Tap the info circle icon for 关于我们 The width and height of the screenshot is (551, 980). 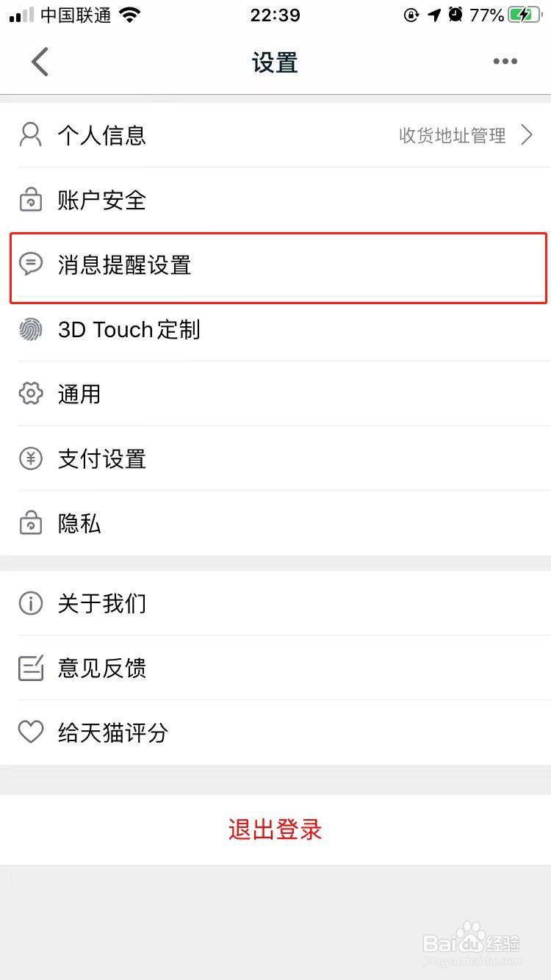coord(30,604)
